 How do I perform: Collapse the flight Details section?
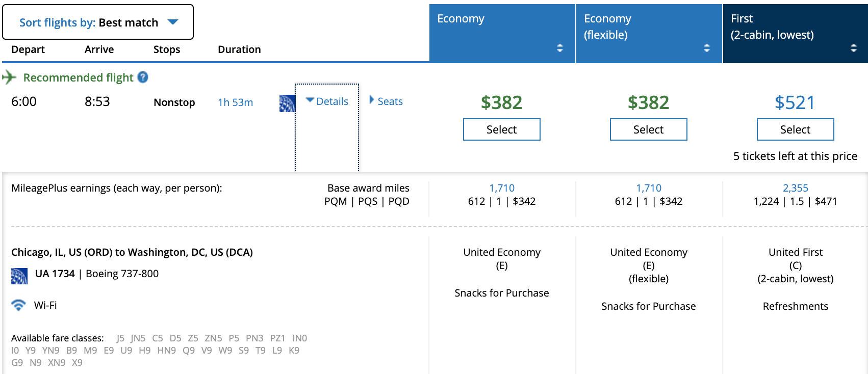(x=327, y=101)
